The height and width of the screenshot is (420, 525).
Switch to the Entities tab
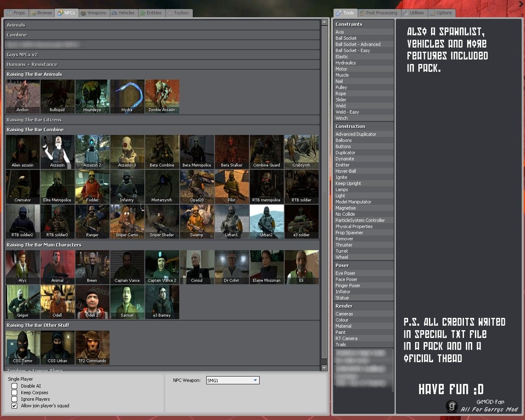(x=151, y=13)
